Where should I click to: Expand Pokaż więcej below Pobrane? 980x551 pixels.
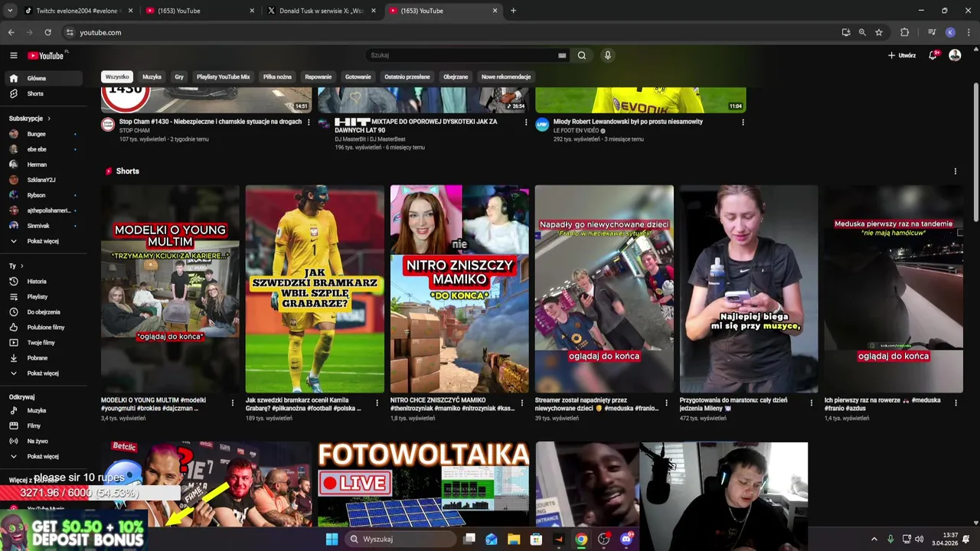coord(41,373)
